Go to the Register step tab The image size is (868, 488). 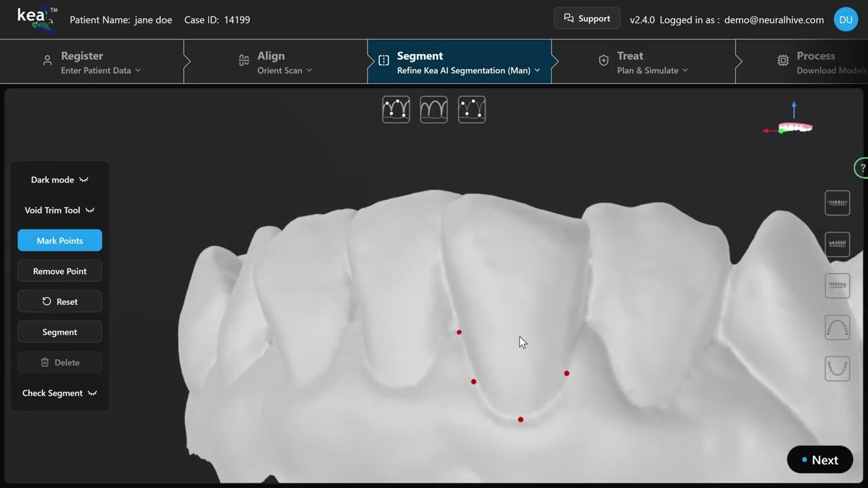pyautogui.click(x=92, y=62)
